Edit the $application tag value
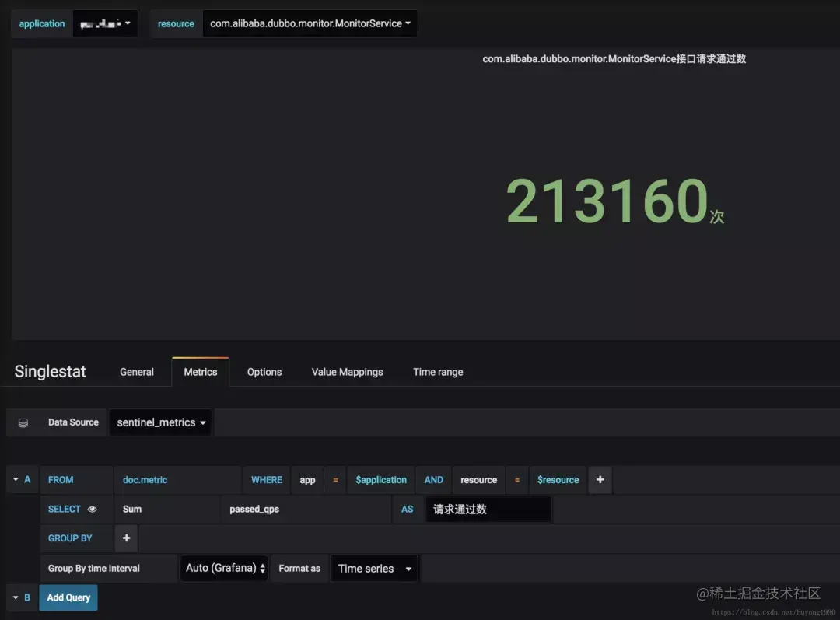The width and height of the screenshot is (840, 620). pos(381,480)
